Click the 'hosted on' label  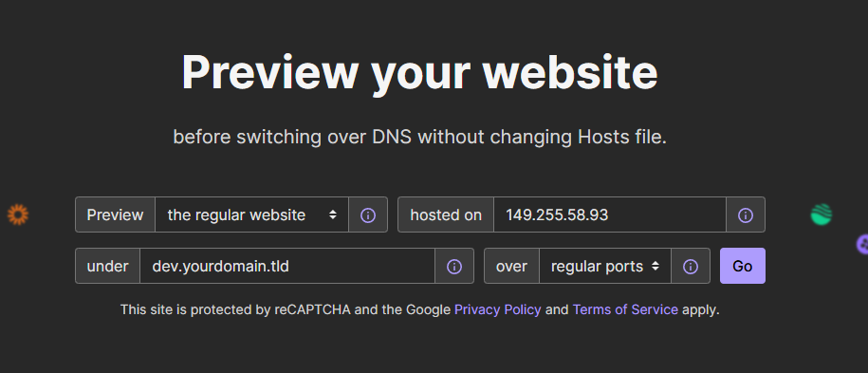(446, 214)
